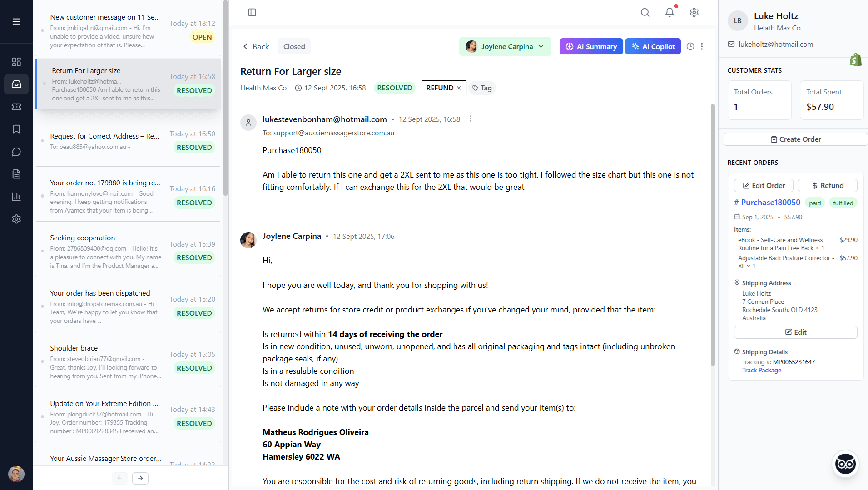The height and width of the screenshot is (490, 868).
Task: Open 'Your order has been dispatched' conversation
Action: (x=128, y=306)
